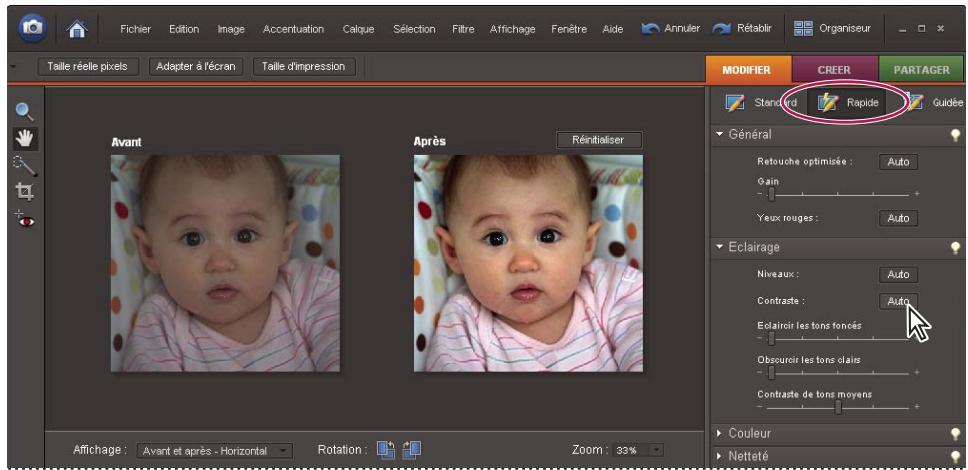The height and width of the screenshot is (470, 968).
Task: Switch to Standard edit mode
Action: 761,103
